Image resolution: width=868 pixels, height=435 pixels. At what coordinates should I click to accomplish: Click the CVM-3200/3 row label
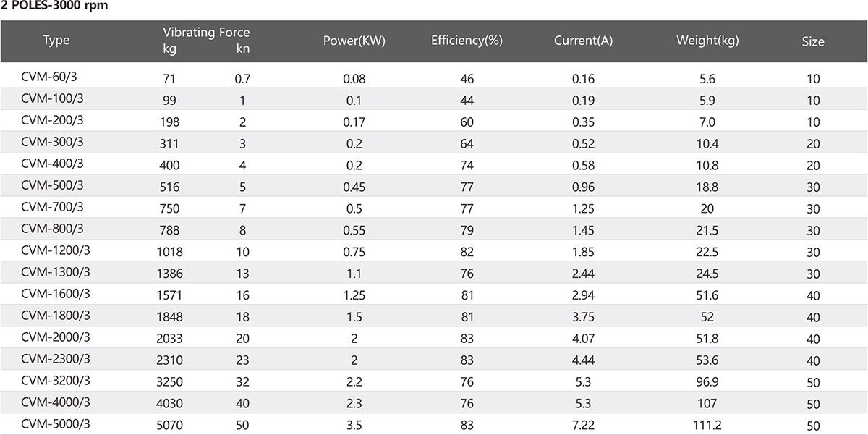[x=56, y=380]
